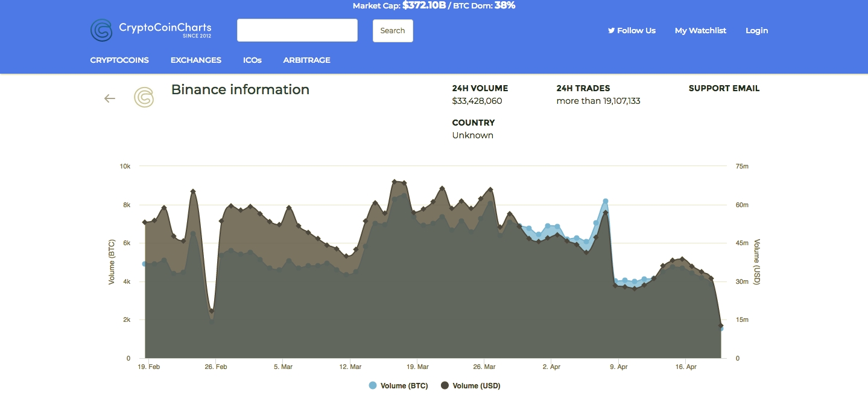Click the 45m USD axis tick
This screenshot has width=868, height=398.
tap(742, 243)
